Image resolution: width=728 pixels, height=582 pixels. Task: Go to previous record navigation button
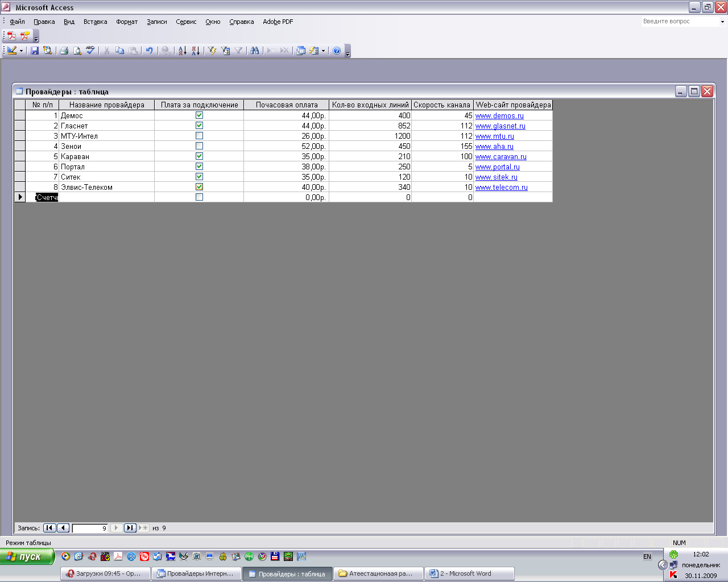(63, 528)
